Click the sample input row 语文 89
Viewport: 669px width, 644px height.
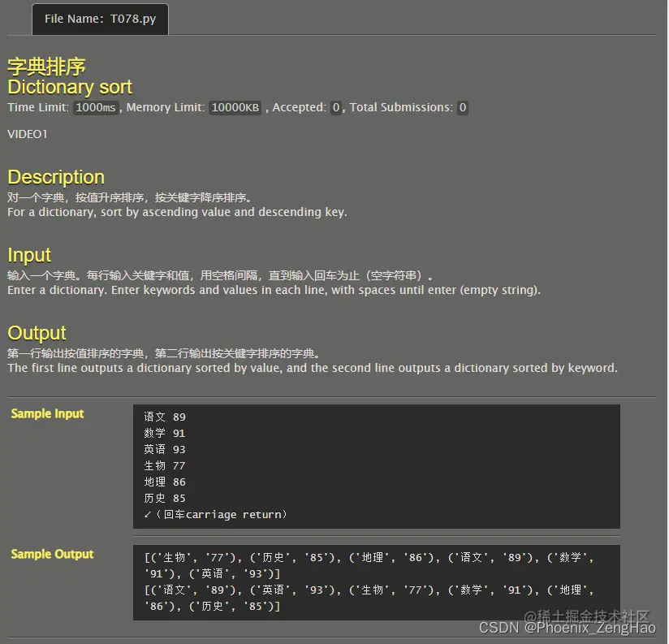(x=165, y=417)
